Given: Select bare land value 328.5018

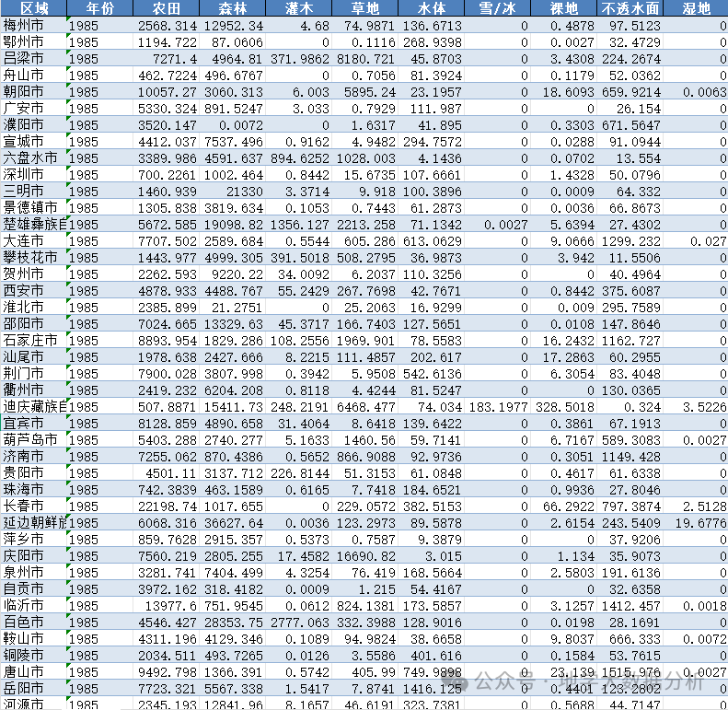Looking at the screenshot, I should coord(563,407).
